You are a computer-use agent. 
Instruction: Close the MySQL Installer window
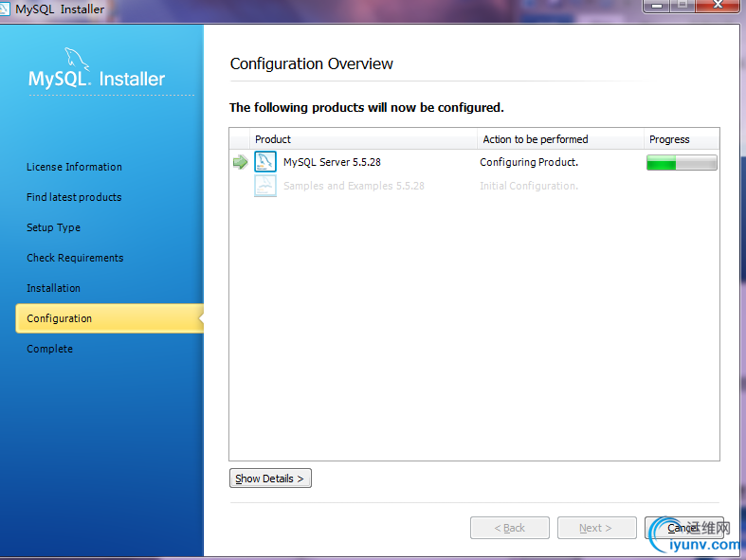click(x=718, y=6)
